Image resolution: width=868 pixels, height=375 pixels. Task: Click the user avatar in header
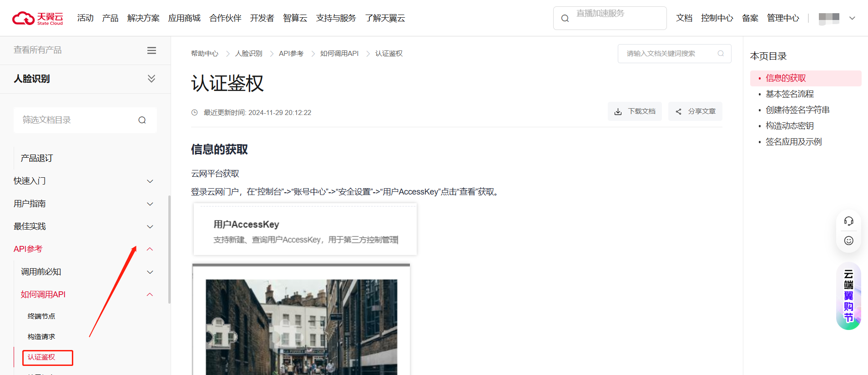pos(829,18)
